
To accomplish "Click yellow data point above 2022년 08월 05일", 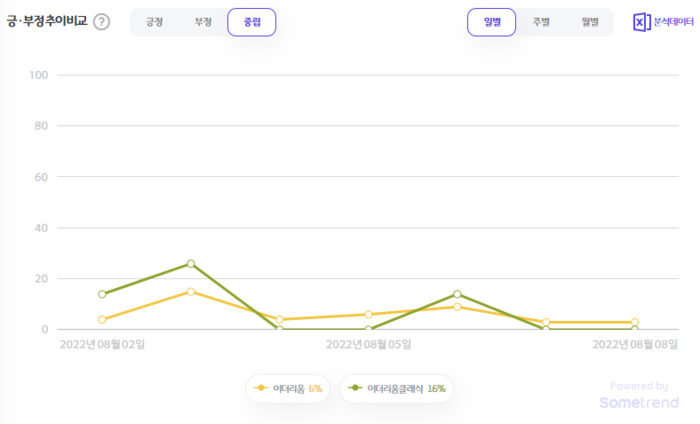I will pyautogui.click(x=368, y=315).
